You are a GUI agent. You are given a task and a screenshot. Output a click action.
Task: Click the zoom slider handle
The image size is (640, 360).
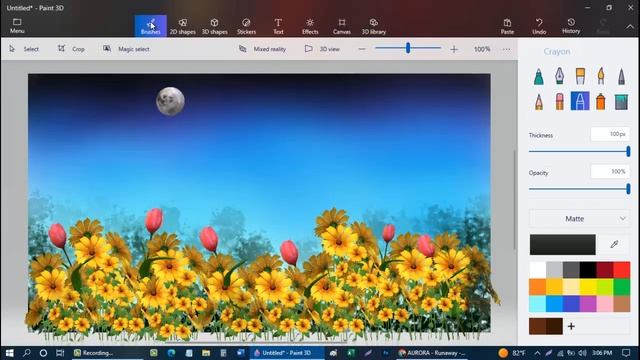[408, 48]
